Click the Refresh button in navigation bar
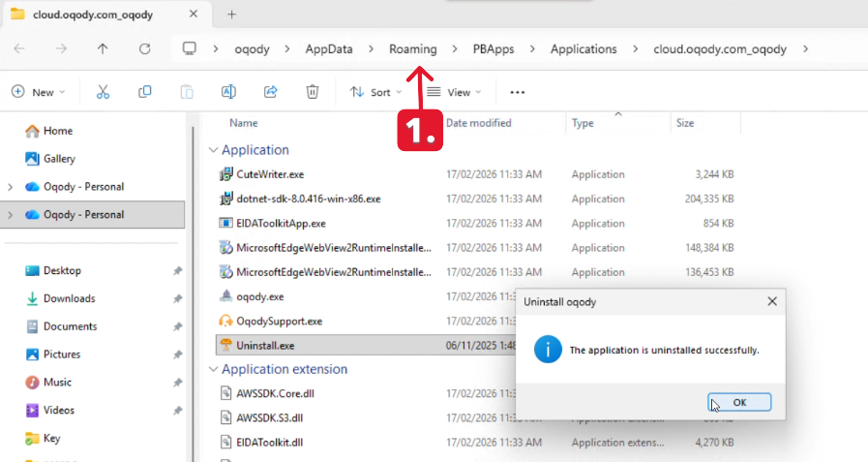This screenshot has height=462, width=868. click(145, 48)
